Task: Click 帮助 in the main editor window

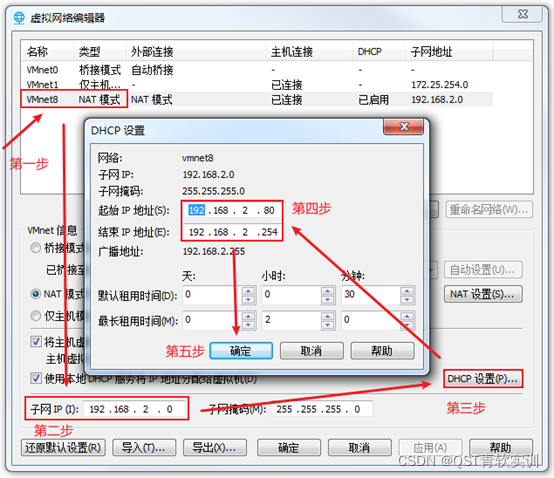Action: point(501,448)
